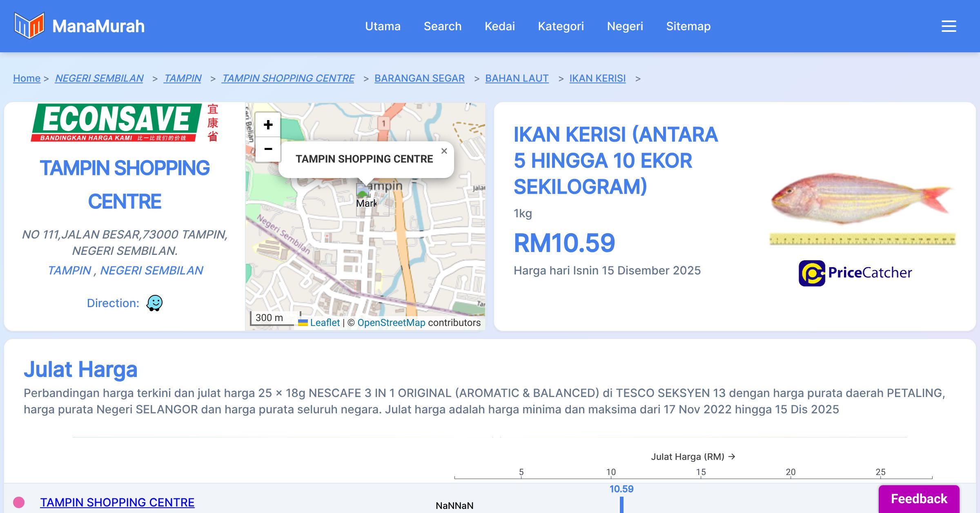
Task: Open the OpenStreetMap attribution link
Action: [391, 323]
